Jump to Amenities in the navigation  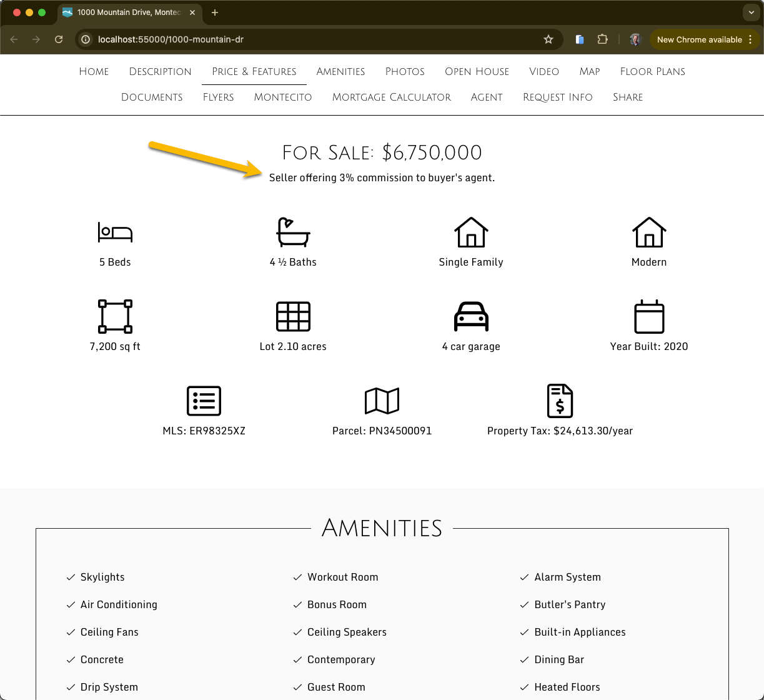point(340,71)
